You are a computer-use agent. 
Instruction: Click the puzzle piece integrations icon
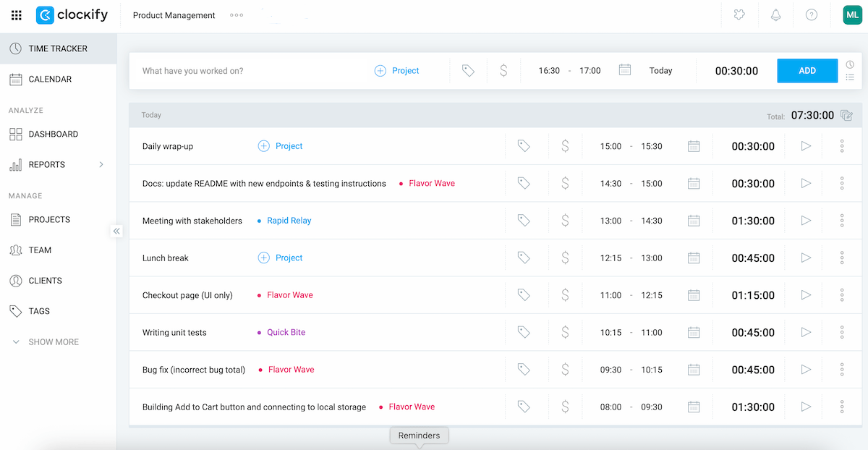(739, 15)
